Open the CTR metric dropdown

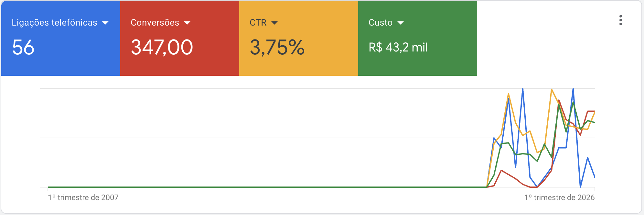click(275, 23)
